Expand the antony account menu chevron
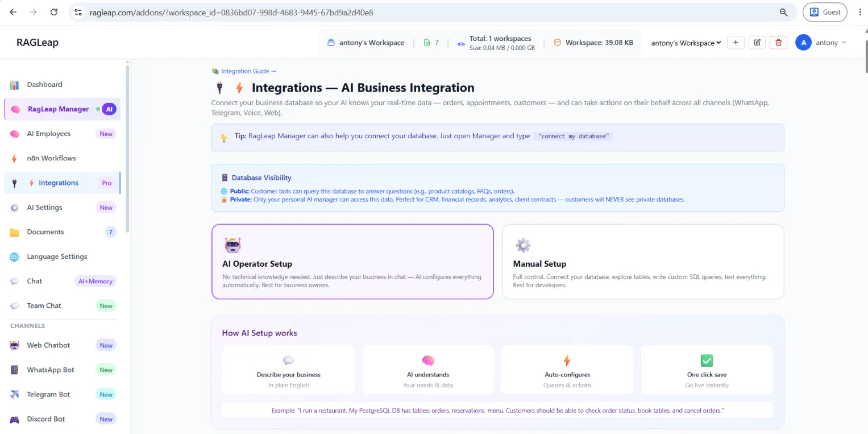Viewport: 868px width, 434px height. [x=844, y=43]
